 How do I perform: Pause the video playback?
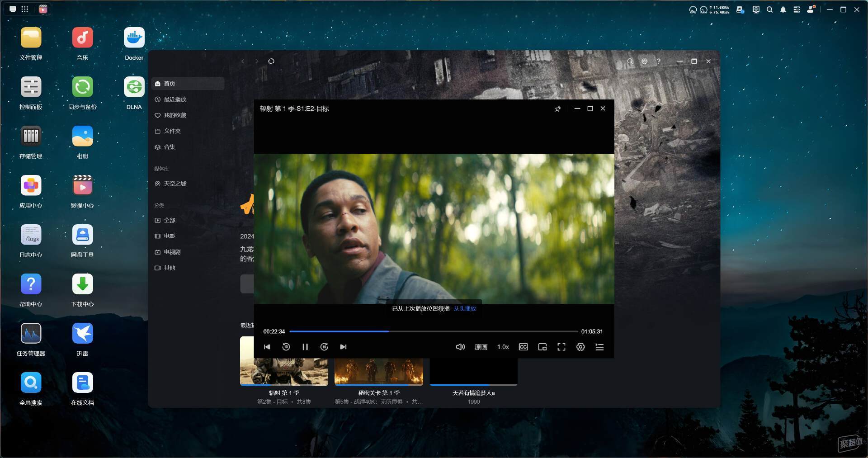point(305,347)
